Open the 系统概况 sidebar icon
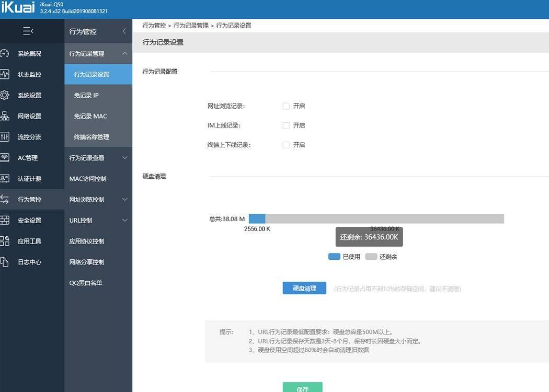Screen dimensions: 549x392 [6, 53]
